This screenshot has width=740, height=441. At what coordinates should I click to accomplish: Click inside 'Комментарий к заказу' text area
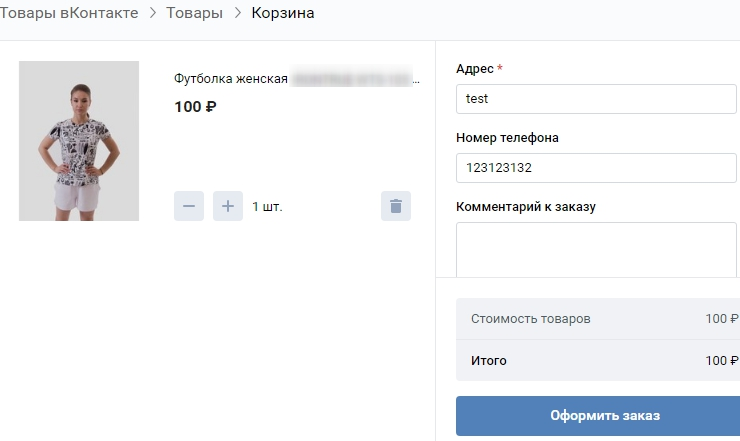pos(595,249)
